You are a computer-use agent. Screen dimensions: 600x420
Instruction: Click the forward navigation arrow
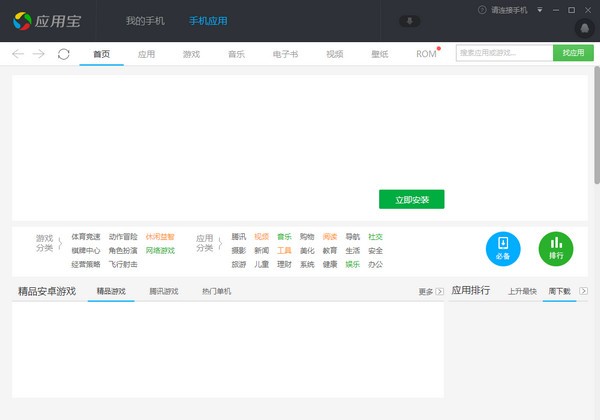coord(39,53)
